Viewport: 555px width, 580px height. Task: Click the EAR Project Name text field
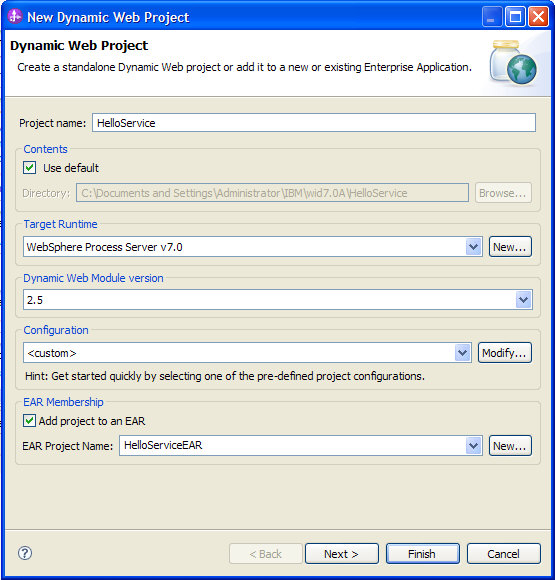tap(292, 446)
